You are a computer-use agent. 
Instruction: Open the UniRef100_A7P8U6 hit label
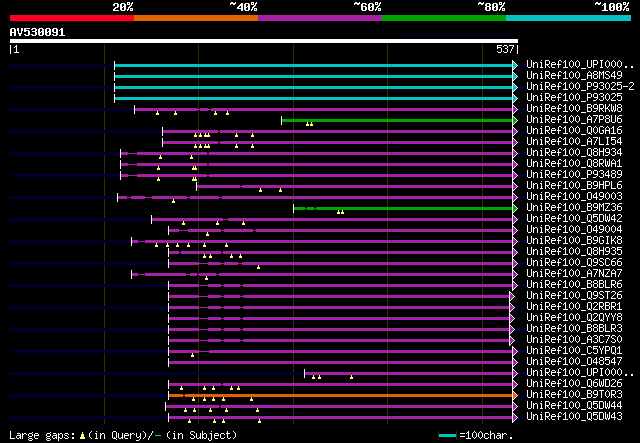(574, 120)
